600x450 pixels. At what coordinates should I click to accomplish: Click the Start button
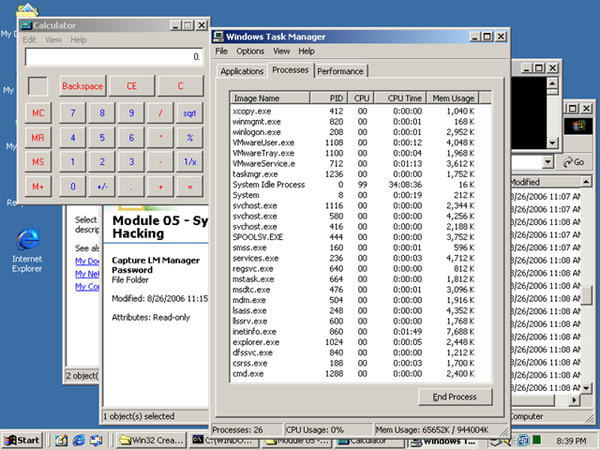pos(22,440)
